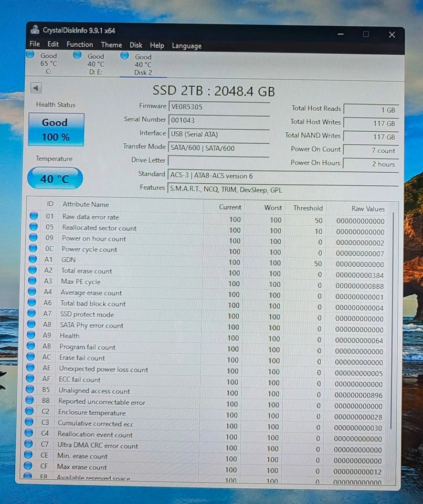The image size is (423, 504).
Task: Click the status circle for Ultra DMA CRC error count
Action: pos(28,444)
